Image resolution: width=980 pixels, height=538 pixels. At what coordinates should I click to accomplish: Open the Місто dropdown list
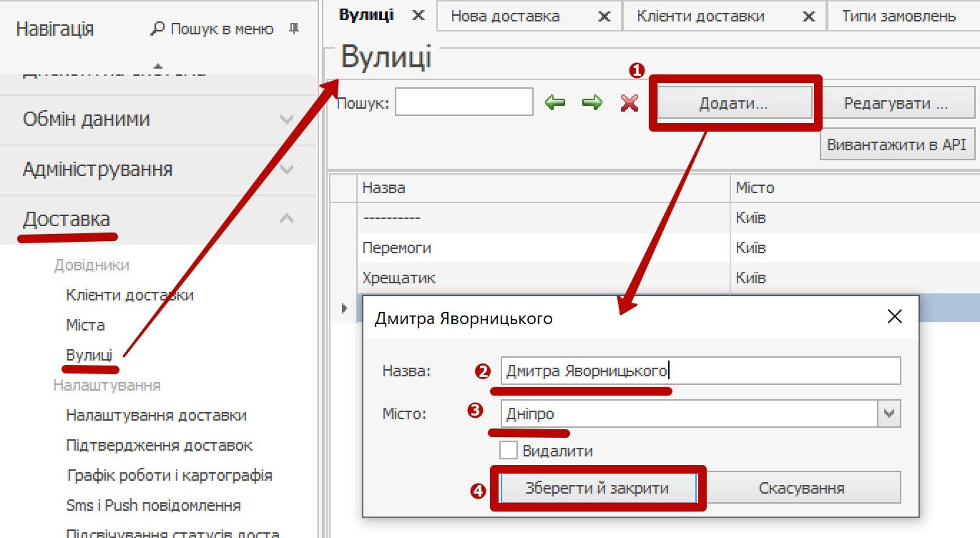pos(889,414)
